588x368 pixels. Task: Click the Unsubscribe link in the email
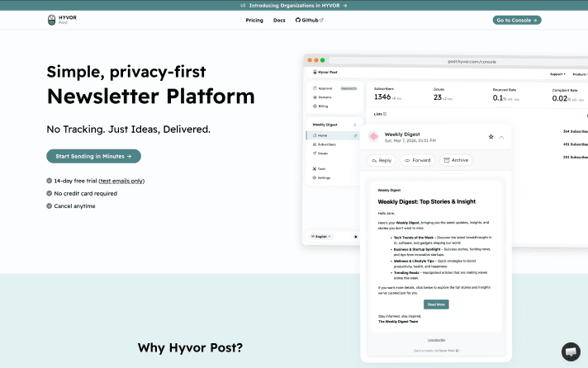[436, 340]
